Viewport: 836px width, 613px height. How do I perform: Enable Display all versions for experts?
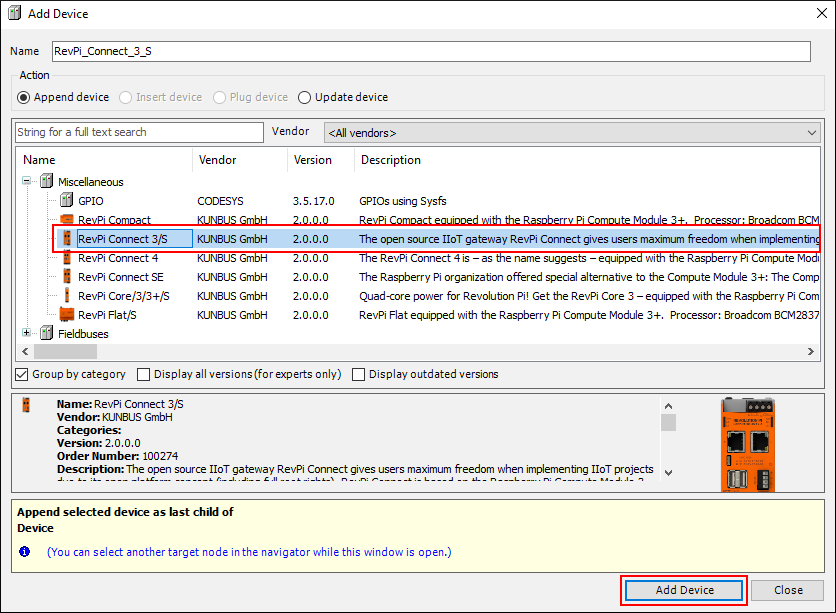click(143, 374)
